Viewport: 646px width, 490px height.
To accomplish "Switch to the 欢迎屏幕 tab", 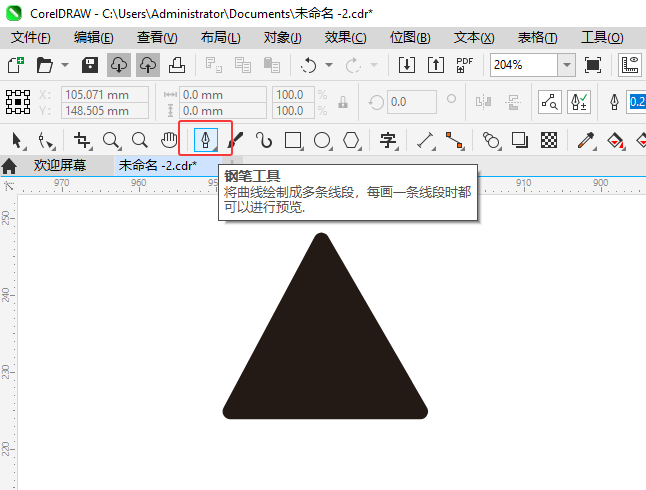I will coord(60,166).
